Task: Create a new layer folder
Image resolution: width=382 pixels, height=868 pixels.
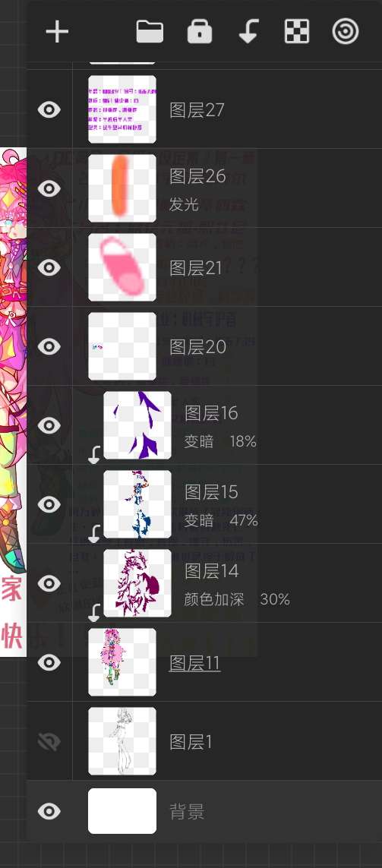Action: (150, 32)
